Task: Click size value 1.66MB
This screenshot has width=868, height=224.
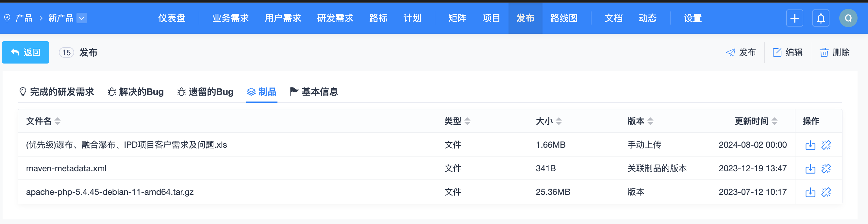Action: click(551, 145)
